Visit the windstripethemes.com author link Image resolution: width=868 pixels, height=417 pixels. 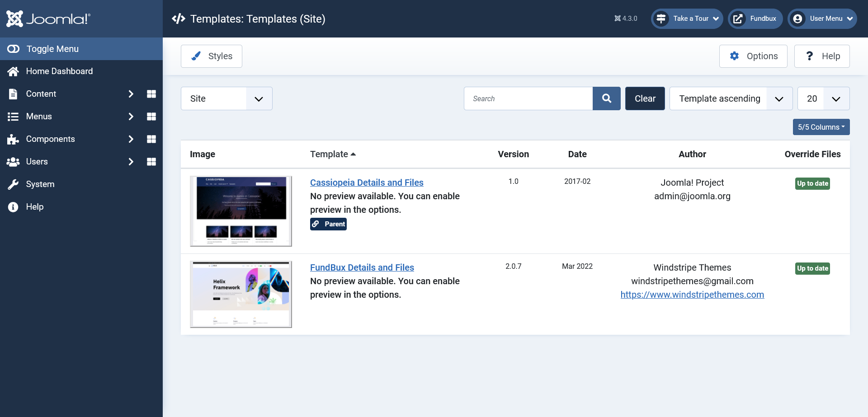tap(692, 295)
